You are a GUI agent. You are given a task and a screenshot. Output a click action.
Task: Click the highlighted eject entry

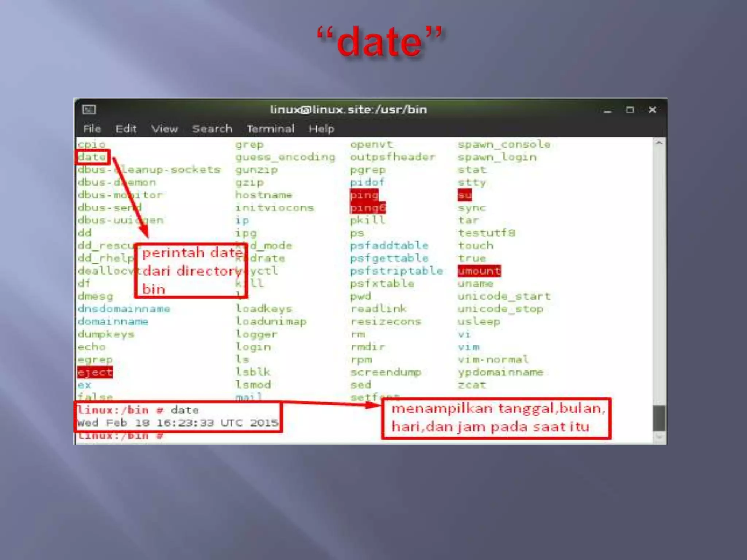coord(95,372)
